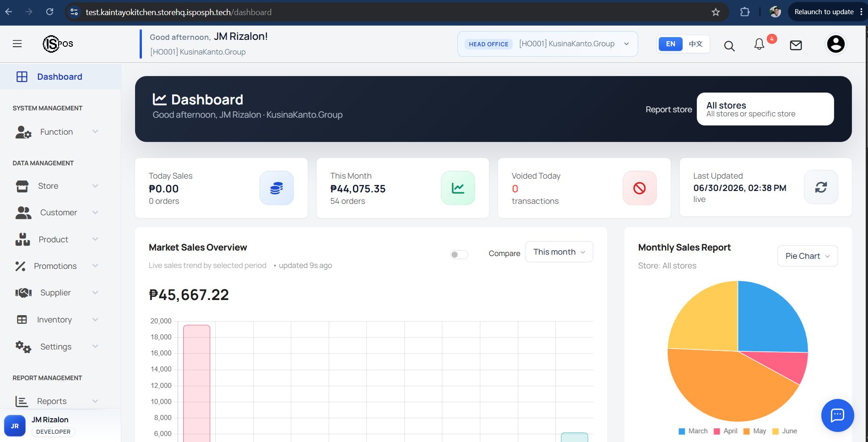Open the hamburger sidebar menu icon
Viewport: 868px width, 442px height.
tap(17, 44)
